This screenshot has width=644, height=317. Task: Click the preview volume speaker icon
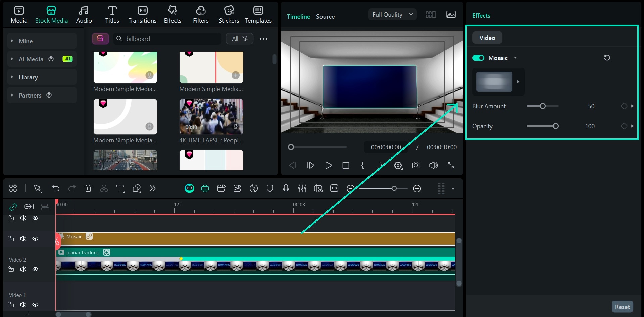click(433, 165)
